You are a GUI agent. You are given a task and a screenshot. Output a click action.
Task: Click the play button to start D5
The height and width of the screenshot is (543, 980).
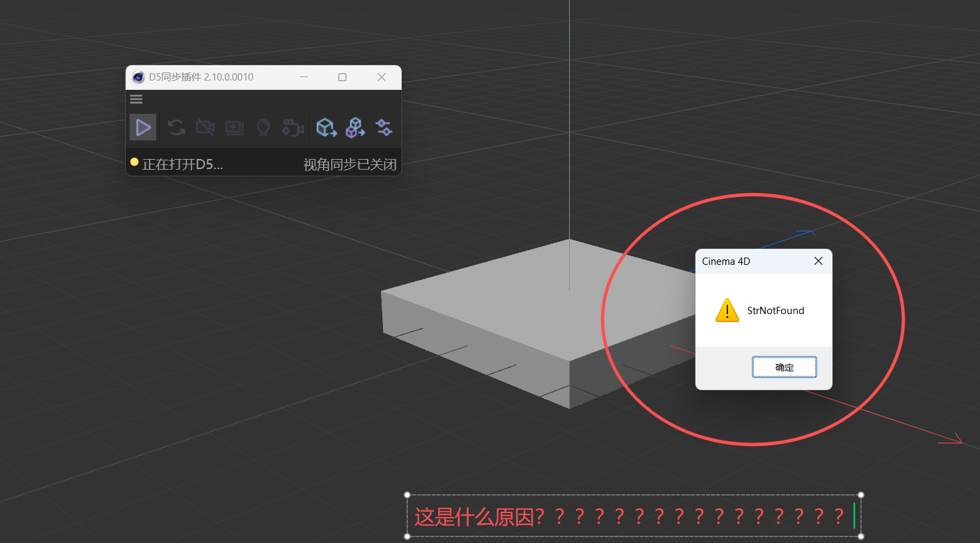[143, 127]
